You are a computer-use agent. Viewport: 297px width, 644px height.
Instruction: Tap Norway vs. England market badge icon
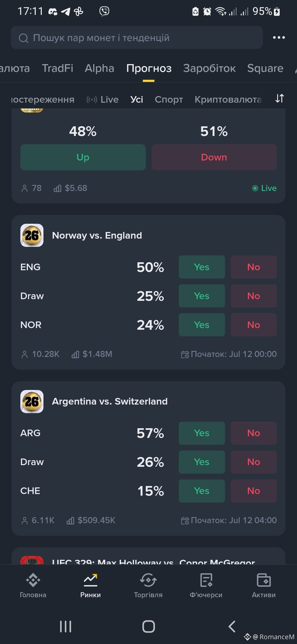pos(32,235)
